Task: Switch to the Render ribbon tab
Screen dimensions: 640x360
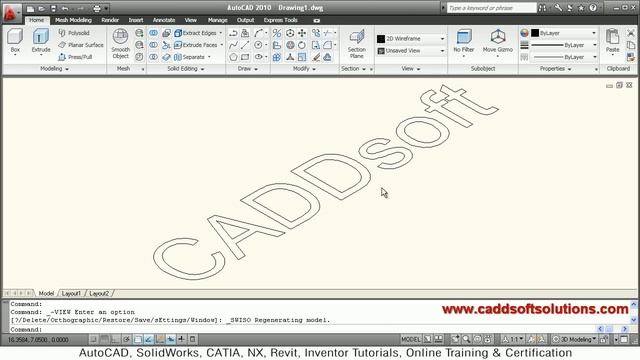Action: click(110, 20)
